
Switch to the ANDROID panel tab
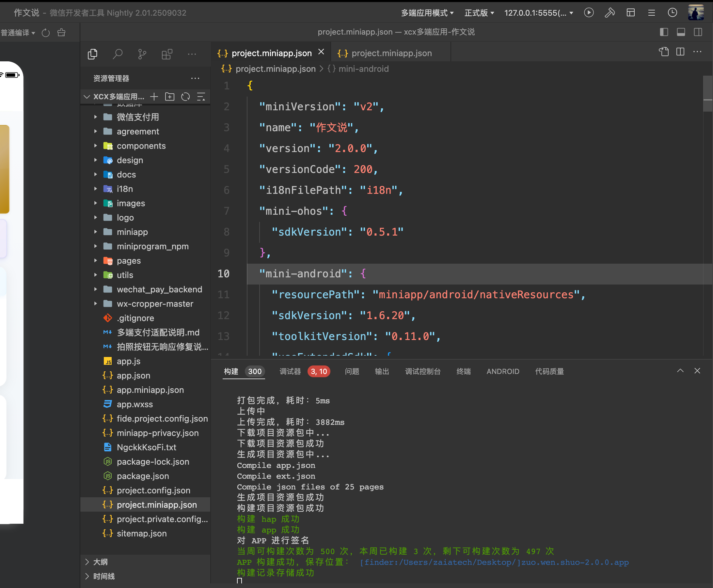click(x=502, y=371)
